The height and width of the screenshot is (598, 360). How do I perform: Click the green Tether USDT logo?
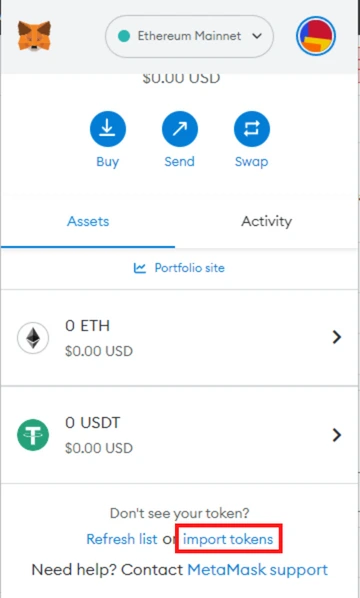pos(33,435)
